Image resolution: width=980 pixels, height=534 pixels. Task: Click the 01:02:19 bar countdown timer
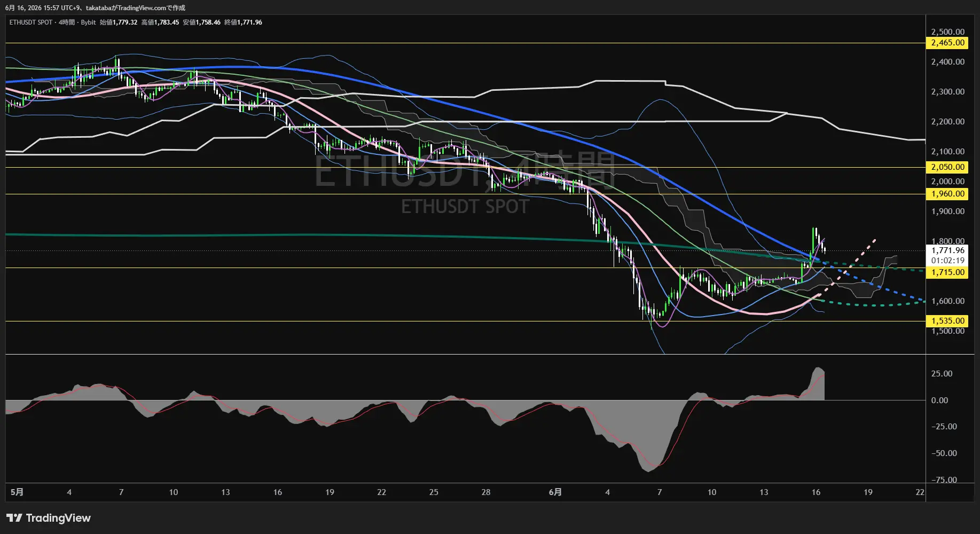pos(947,261)
